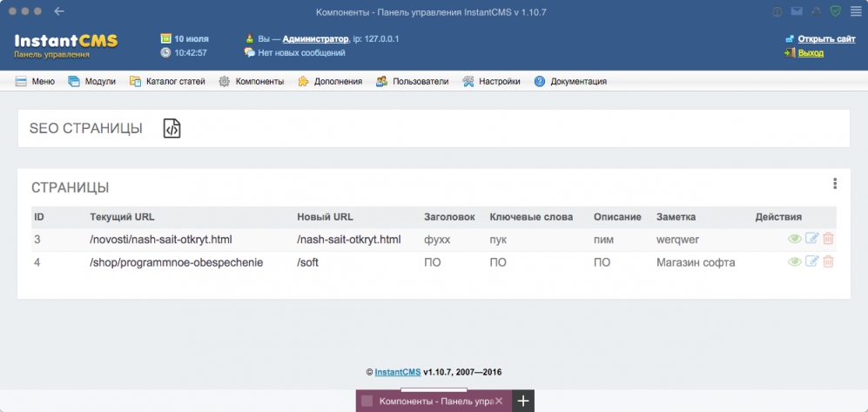
Task: Click the Открыть сайт link
Action: 826,39
